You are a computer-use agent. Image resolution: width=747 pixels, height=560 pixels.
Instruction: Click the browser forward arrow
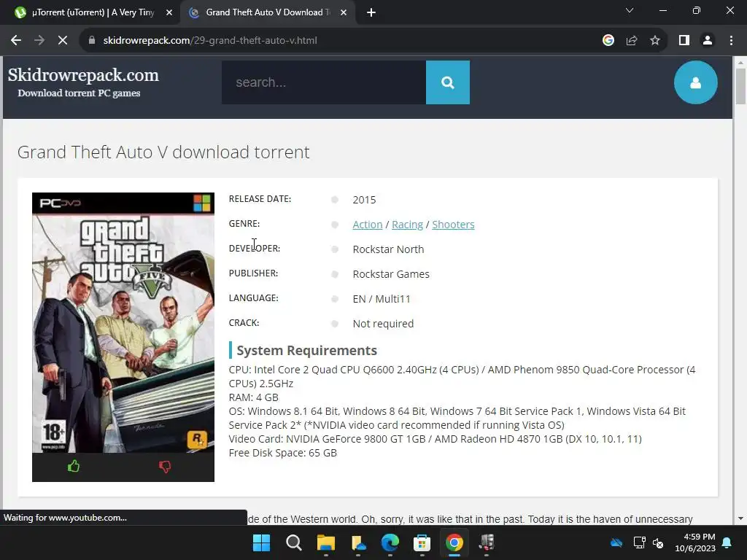(x=39, y=41)
